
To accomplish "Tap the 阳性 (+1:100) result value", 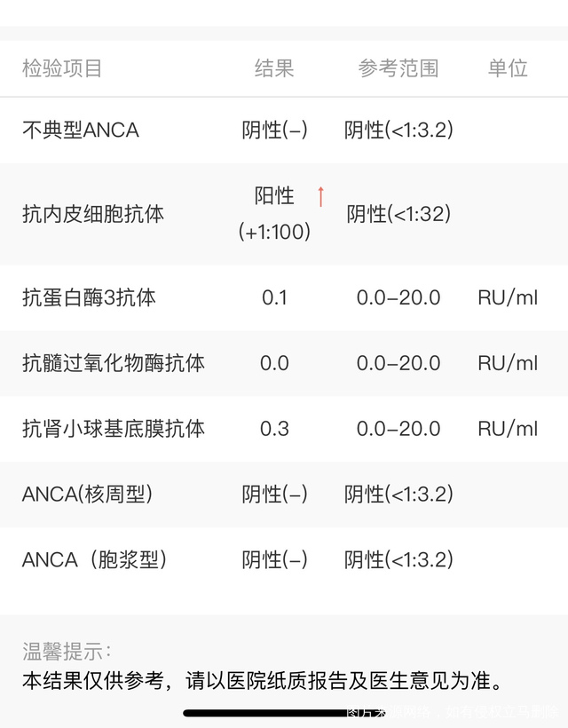I will pos(274,214).
